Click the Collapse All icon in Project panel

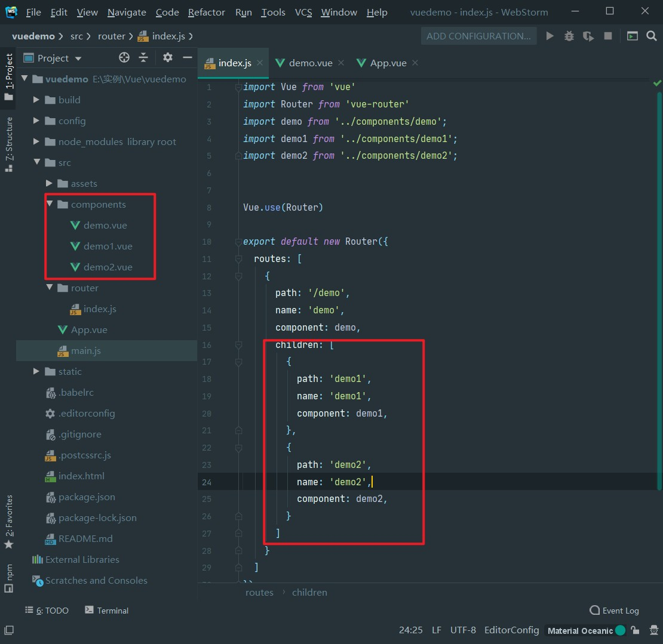pos(143,57)
